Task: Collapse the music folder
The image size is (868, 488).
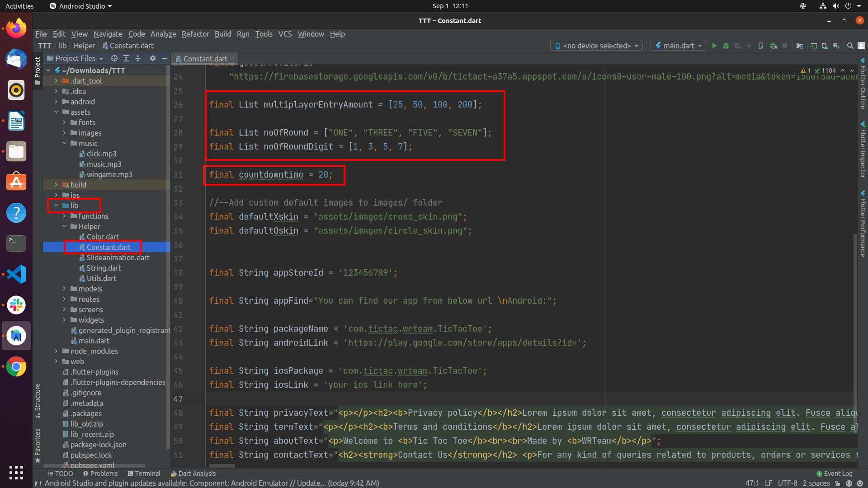Action: click(x=65, y=143)
